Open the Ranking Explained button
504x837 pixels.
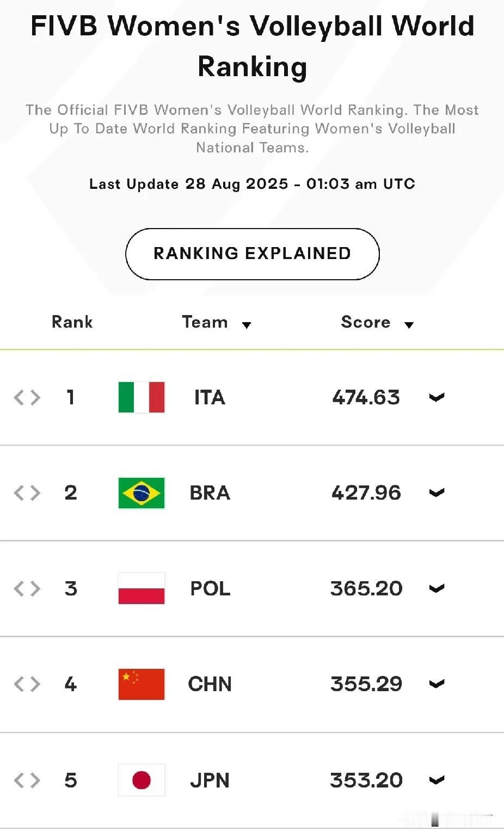[253, 254]
